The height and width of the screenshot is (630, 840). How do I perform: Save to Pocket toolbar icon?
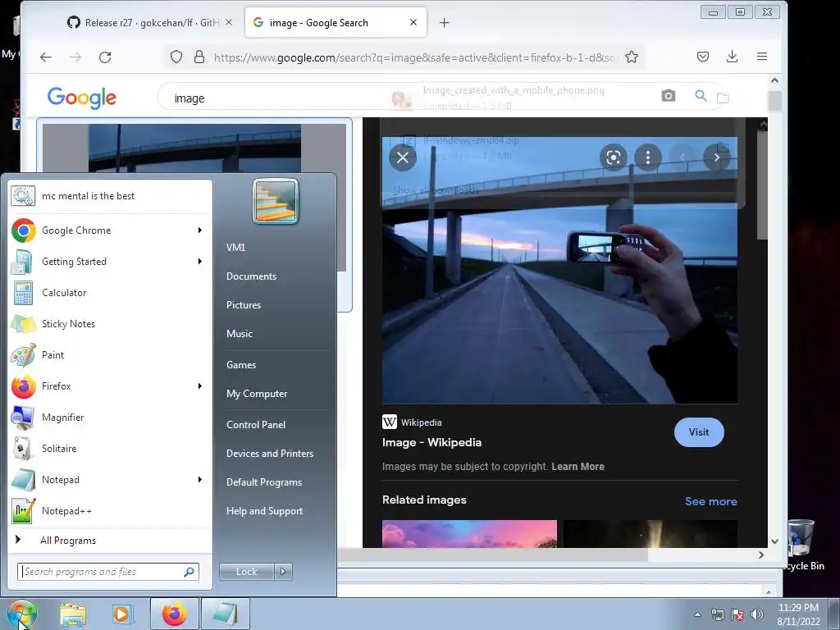[703, 57]
